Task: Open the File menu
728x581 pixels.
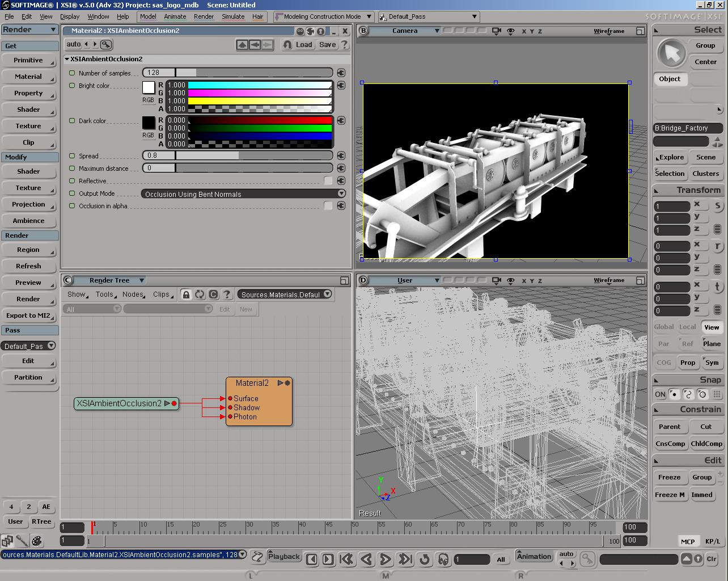Action: (9, 16)
